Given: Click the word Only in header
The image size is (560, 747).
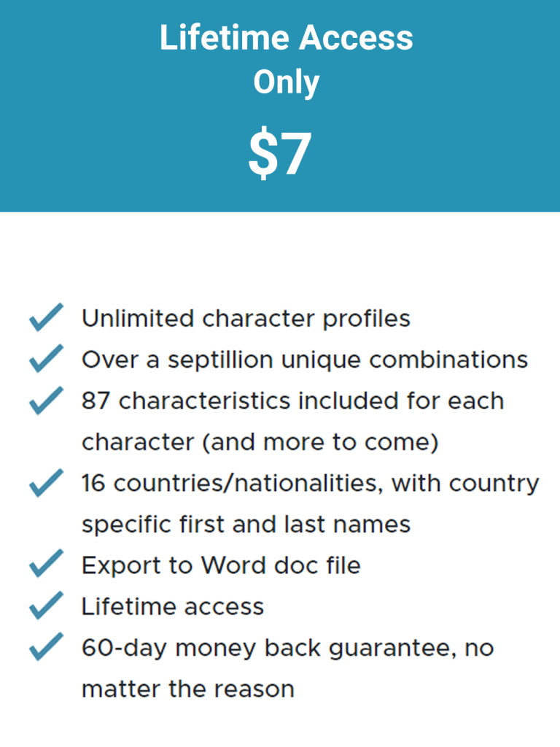Looking at the screenshot, I should tap(286, 83).
